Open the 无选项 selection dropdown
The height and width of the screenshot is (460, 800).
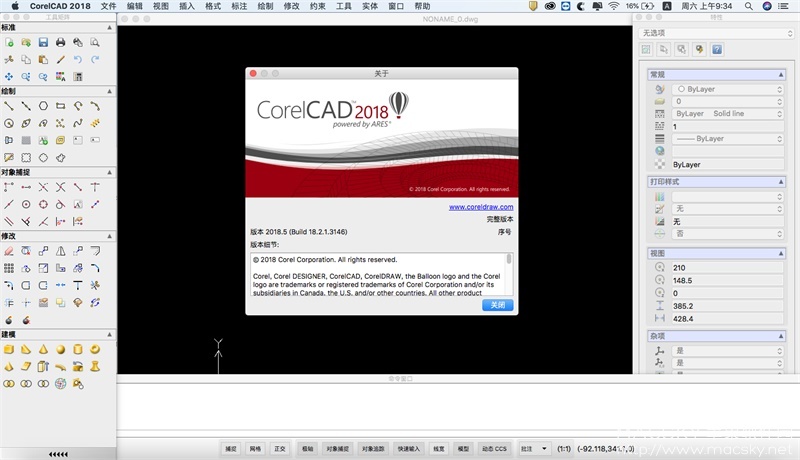[x=717, y=33]
